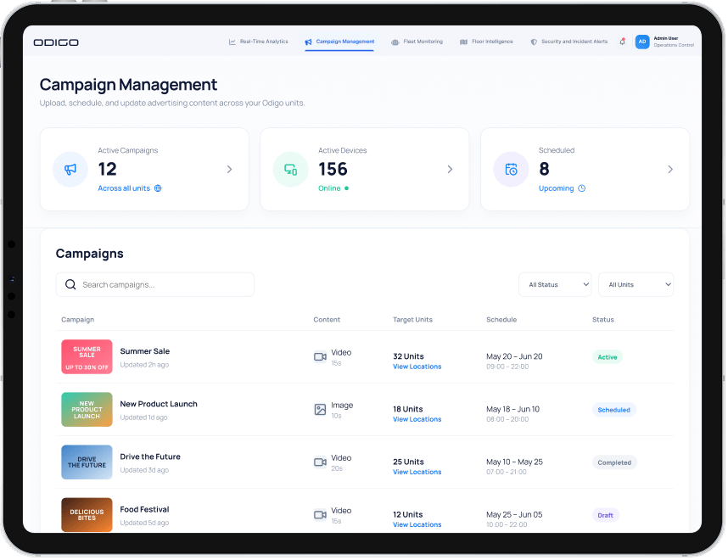Select the Food Festival campaign name

point(144,510)
